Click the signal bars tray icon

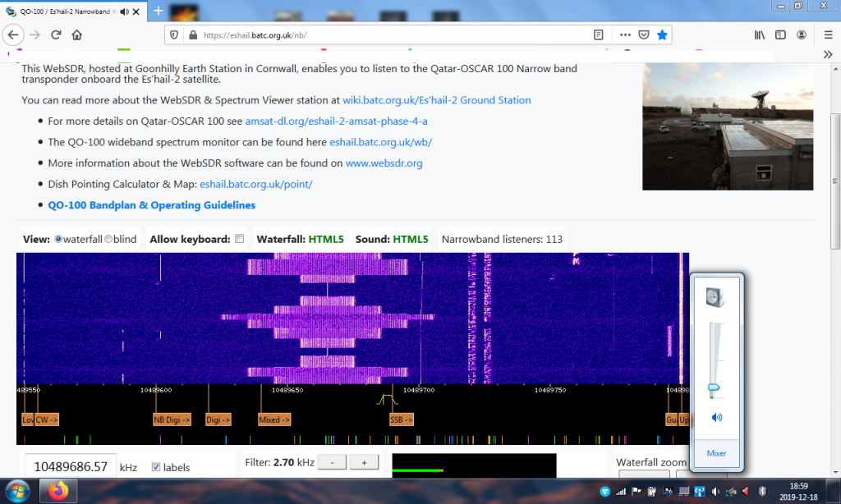point(621,491)
